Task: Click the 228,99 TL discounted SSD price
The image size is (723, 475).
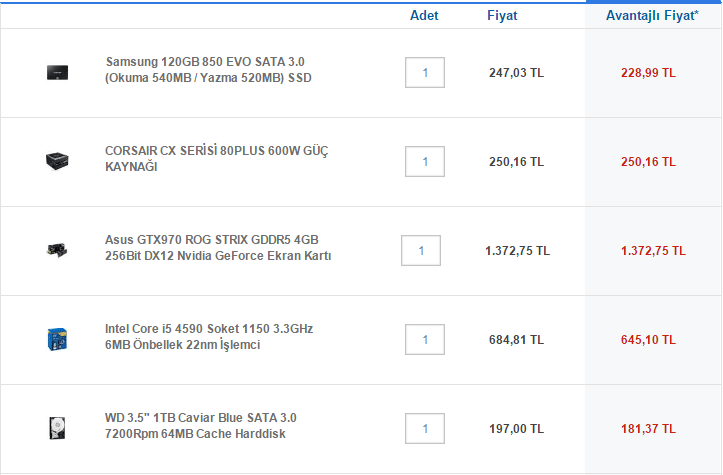Action: (648, 73)
